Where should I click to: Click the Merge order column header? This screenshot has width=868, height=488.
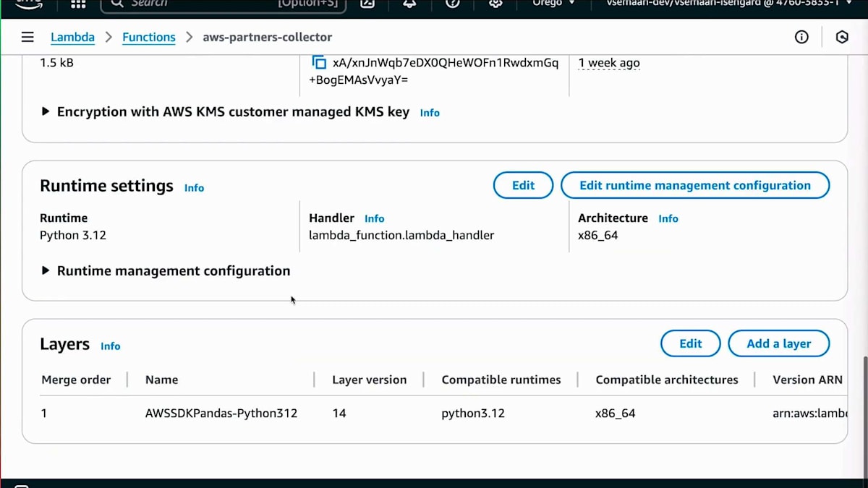point(76,380)
